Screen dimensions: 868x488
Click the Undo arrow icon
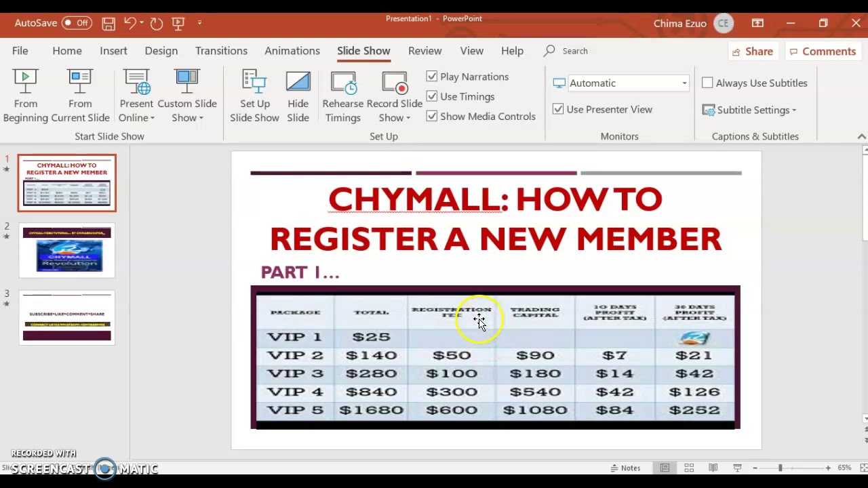pos(130,23)
